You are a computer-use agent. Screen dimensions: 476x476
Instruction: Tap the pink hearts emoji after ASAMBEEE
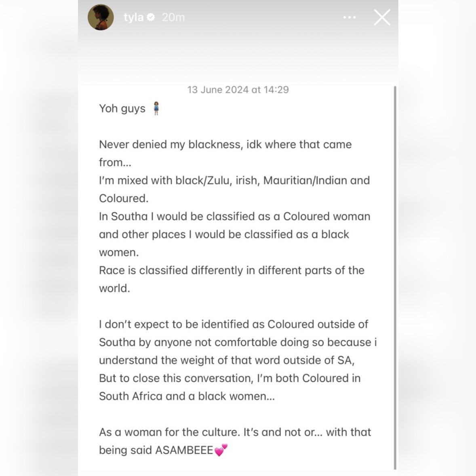click(221, 450)
